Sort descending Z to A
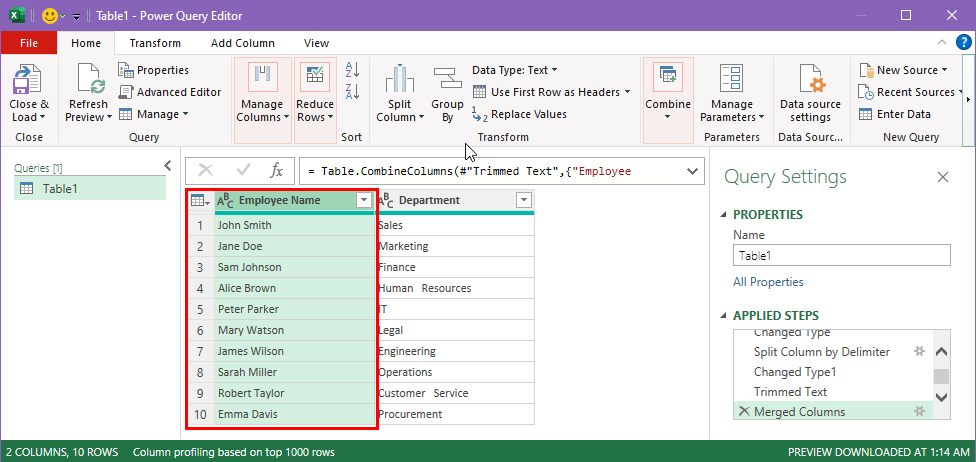The width and height of the screenshot is (976, 462). point(352,91)
